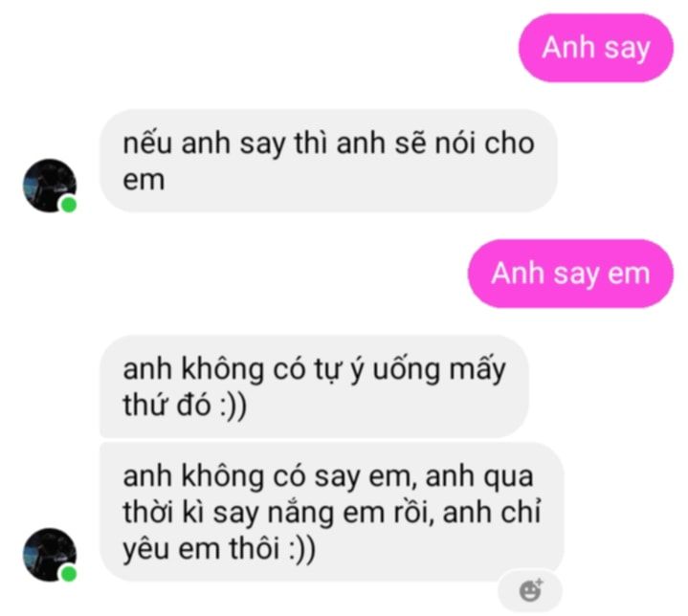
Task: Click the avatar beside 'nếu anh say' message
Action: pyautogui.click(x=50, y=186)
